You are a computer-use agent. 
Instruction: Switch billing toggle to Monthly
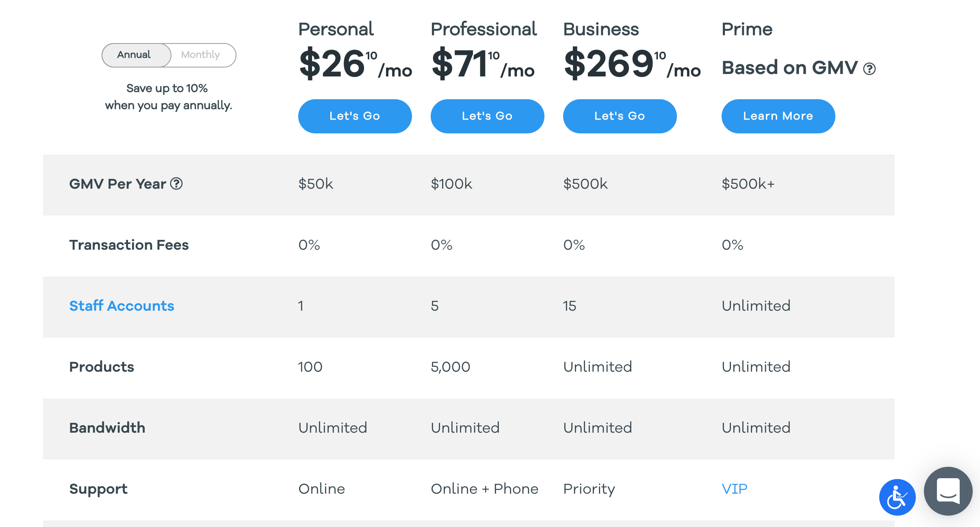[201, 55]
